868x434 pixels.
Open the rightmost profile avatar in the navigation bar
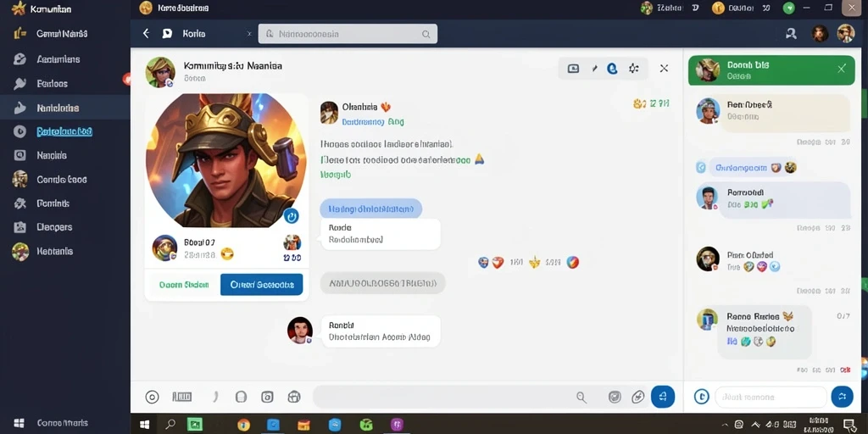[x=845, y=34]
